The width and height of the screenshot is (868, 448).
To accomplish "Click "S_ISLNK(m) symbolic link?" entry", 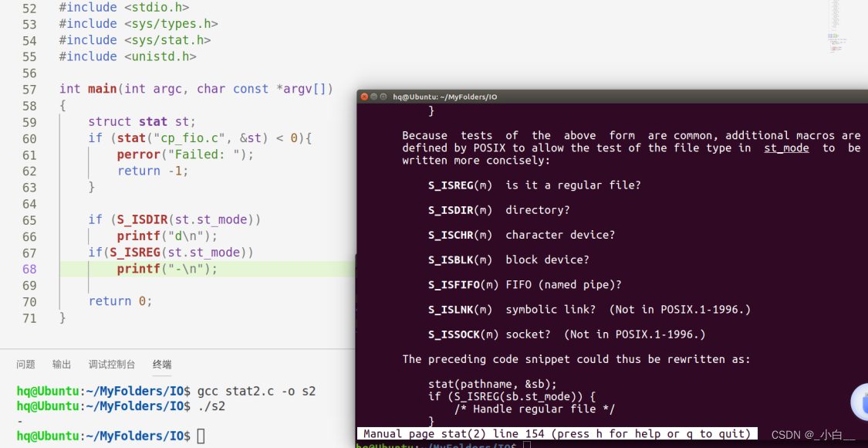I will (x=589, y=310).
